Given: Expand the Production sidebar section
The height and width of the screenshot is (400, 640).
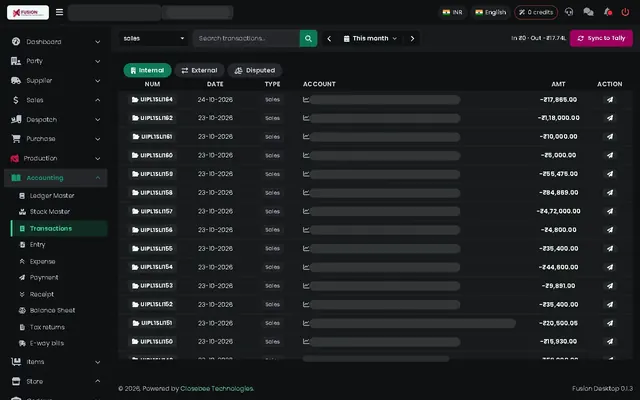Looking at the screenshot, I should (x=56, y=158).
